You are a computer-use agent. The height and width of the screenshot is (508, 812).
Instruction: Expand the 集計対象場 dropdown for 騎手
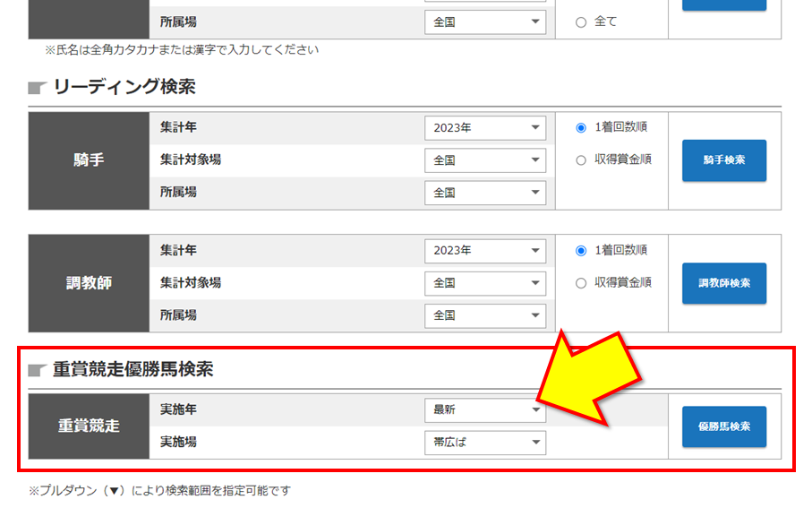(484, 160)
